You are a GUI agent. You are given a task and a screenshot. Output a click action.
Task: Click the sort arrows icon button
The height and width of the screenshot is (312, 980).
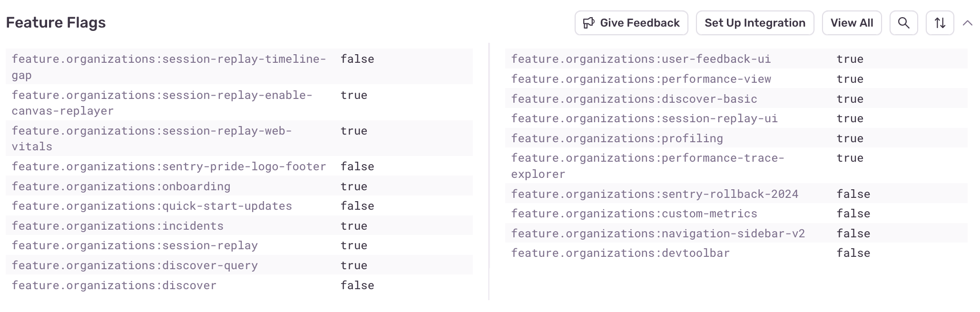(x=940, y=23)
